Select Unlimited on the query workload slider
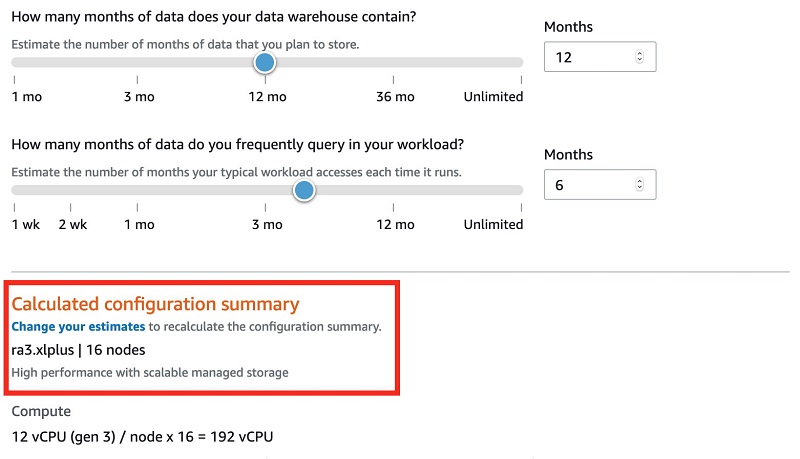 coord(493,224)
